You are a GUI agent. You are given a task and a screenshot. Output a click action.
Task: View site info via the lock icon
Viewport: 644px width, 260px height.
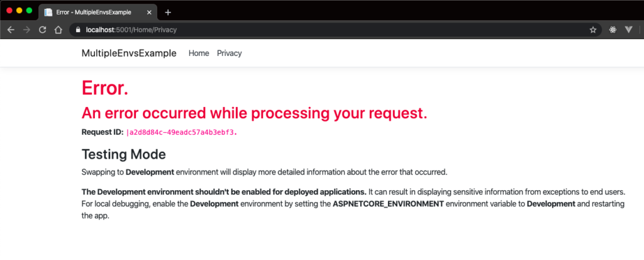click(78, 30)
